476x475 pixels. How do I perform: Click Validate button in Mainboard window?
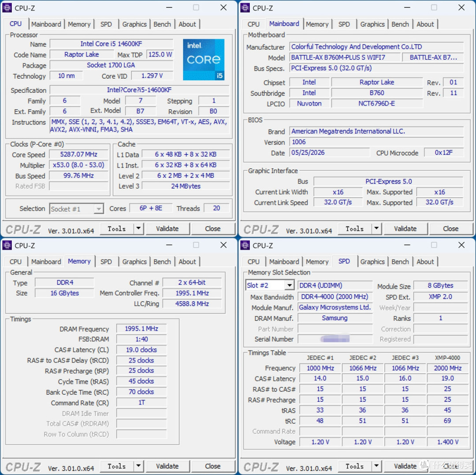click(x=405, y=228)
